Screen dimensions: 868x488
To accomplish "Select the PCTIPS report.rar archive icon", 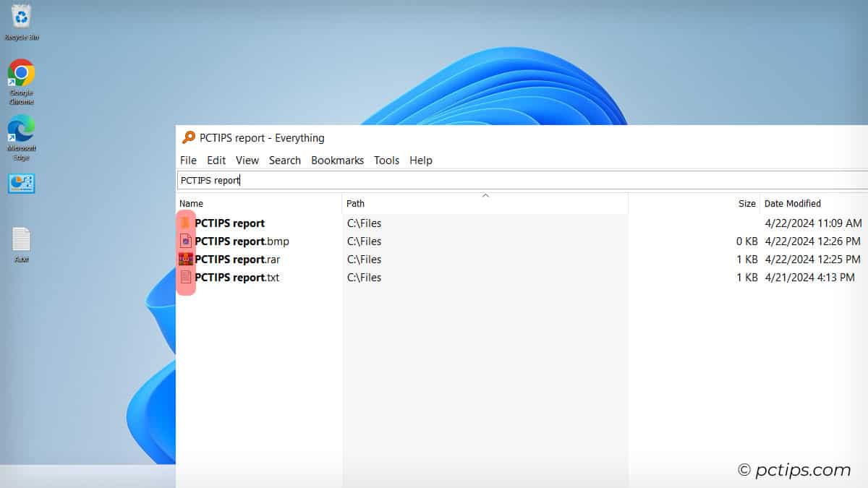I will [186, 259].
